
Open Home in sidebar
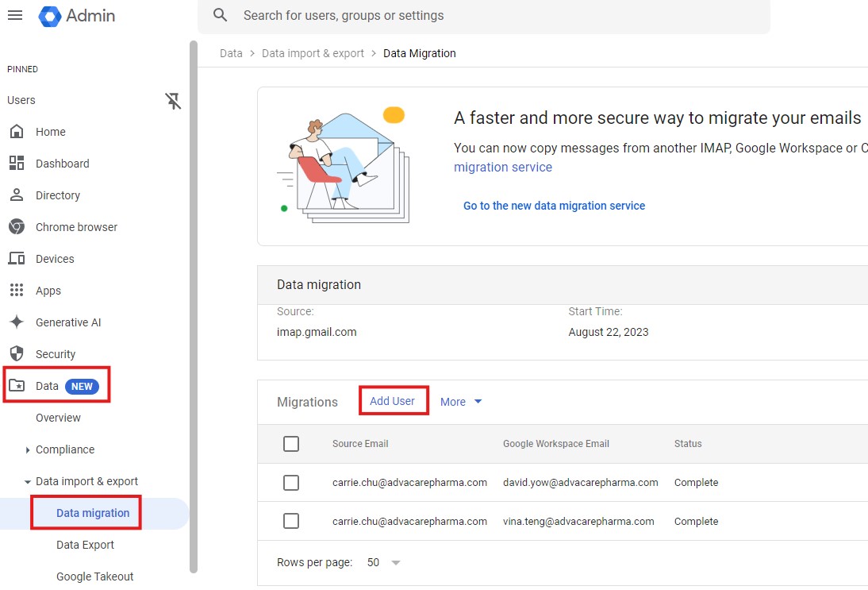point(50,132)
